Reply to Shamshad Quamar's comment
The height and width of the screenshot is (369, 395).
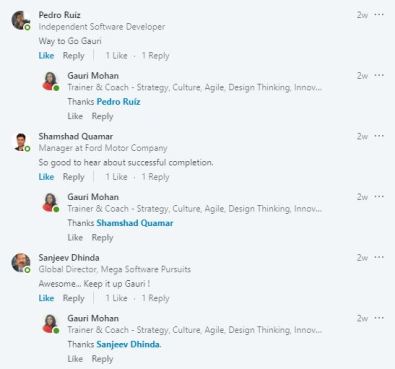[73, 177]
